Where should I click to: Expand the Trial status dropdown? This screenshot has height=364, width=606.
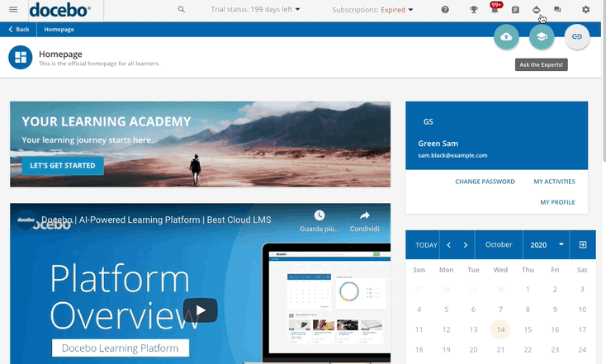[256, 10]
